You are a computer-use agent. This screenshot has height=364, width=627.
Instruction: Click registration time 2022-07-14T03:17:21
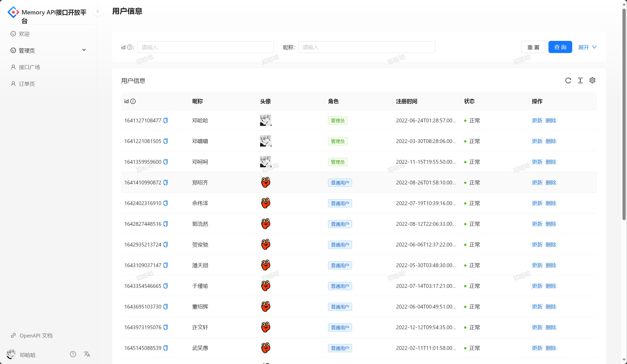426,286
